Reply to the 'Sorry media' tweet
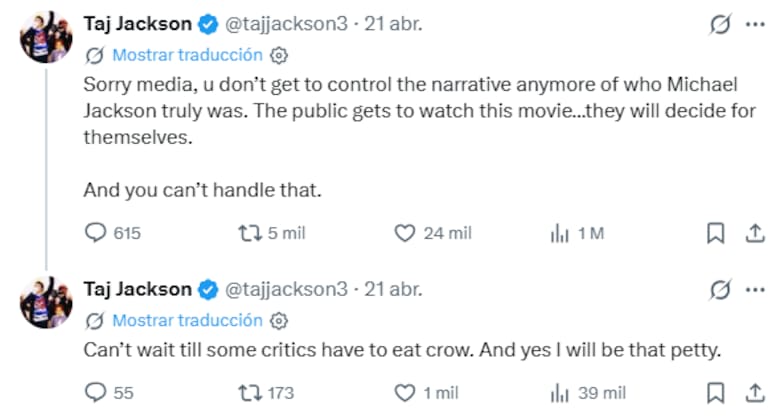 coord(96,233)
